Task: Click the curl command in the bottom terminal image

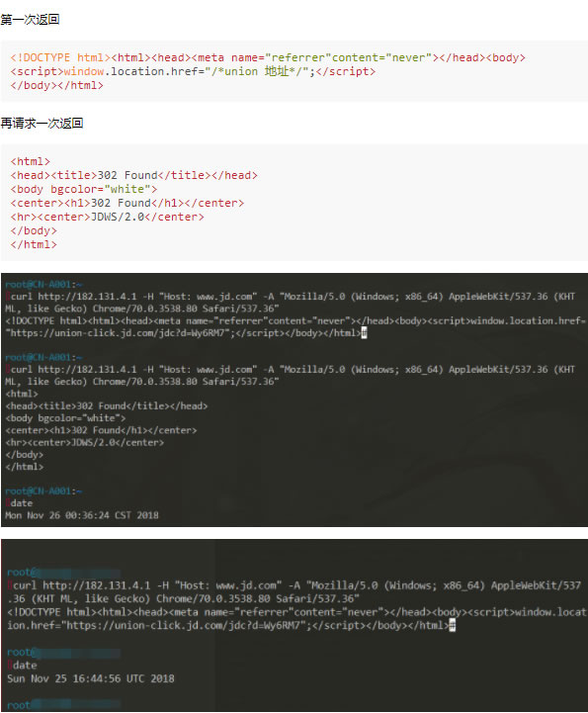Action: (294, 591)
